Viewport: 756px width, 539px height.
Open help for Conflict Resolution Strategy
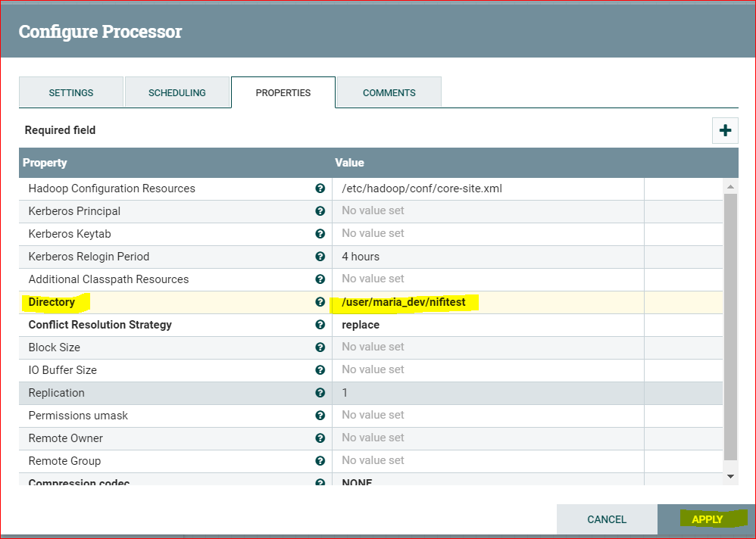pos(320,325)
